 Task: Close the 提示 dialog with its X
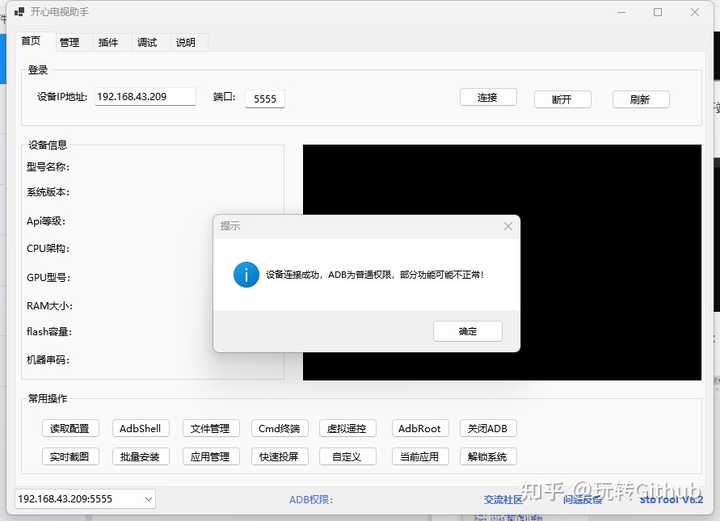(508, 226)
